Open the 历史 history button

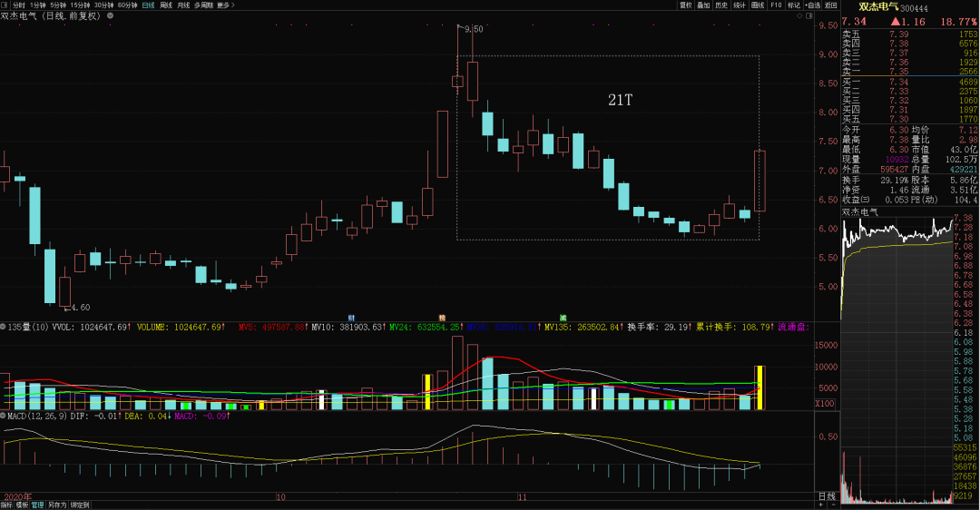pyautogui.click(x=721, y=5)
